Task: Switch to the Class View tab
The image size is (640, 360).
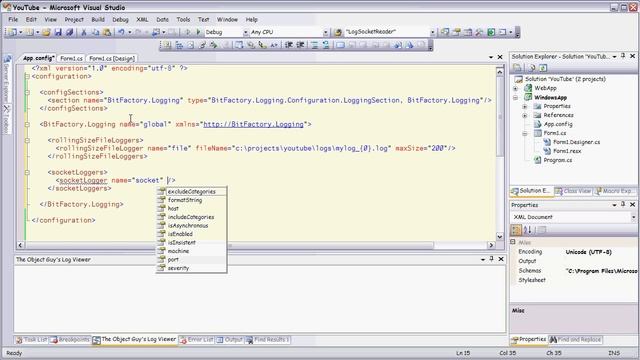Action: 573,191
